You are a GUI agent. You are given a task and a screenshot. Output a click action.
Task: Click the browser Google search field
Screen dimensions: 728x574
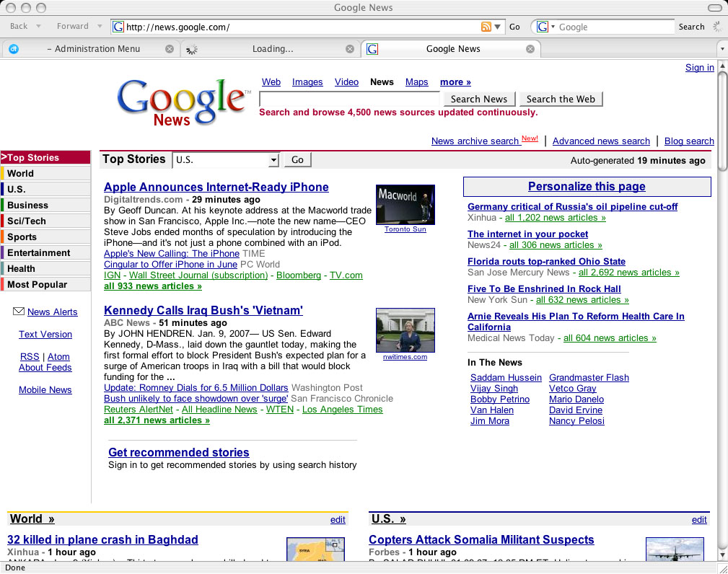(615, 27)
